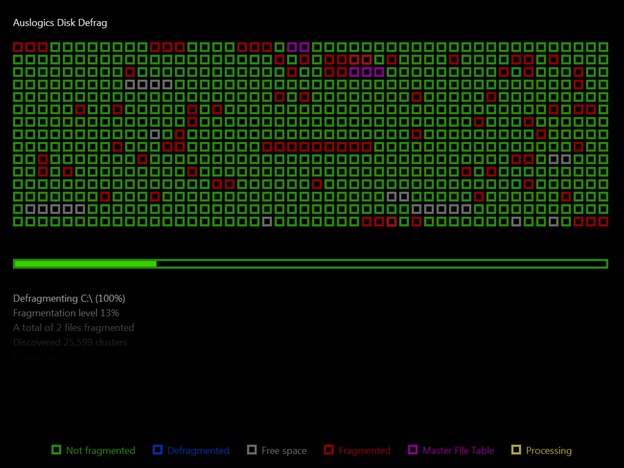Click the 'Discovered 25,599 clusters' line
Screen dimensions: 624x468
(x=70, y=342)
